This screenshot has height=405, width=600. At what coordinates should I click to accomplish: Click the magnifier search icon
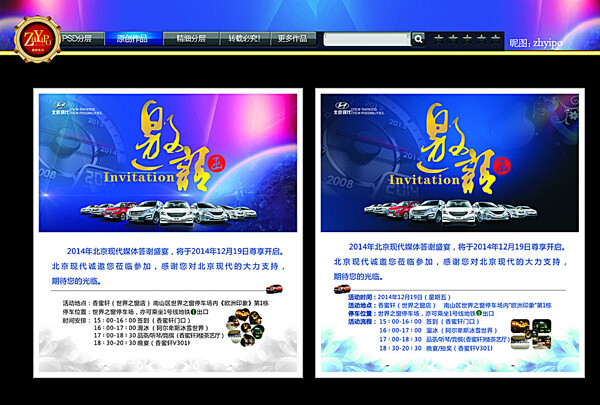tap(418, 39)
